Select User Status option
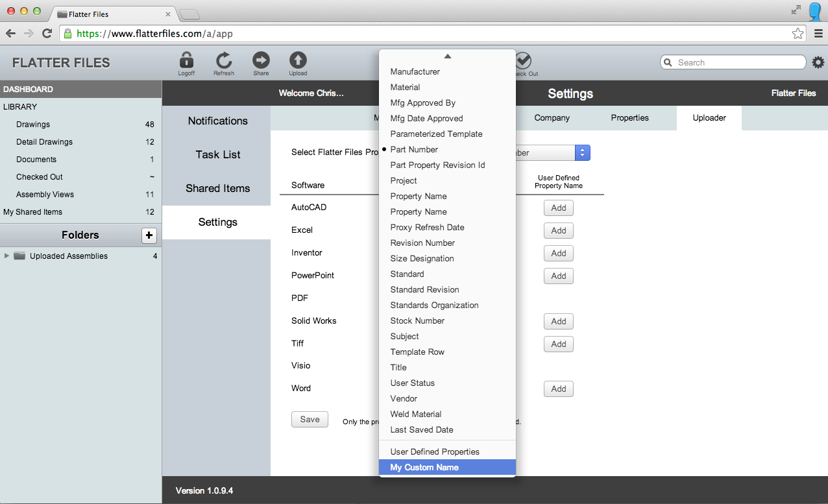This screenshot has height=504, width=828. 447,383
